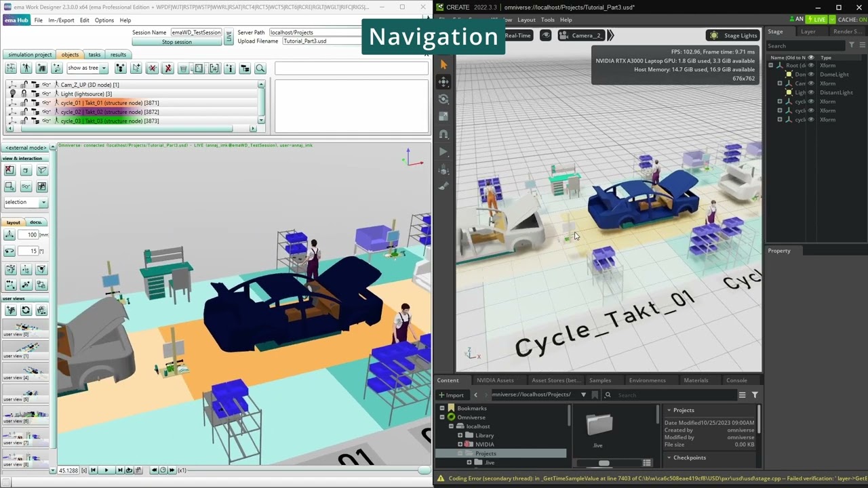Open the dropdown arrow next to LIVE
The width and height of the screenshot is (868, 488).
pos(831,20)
